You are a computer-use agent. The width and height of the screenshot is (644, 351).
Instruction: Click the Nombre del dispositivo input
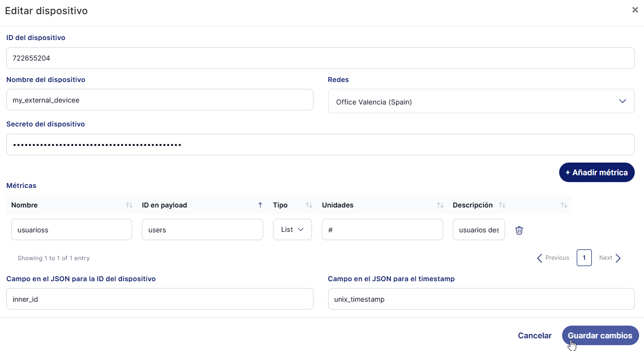(159, 100)
